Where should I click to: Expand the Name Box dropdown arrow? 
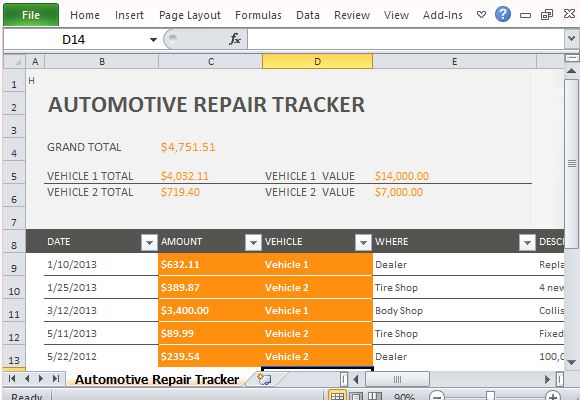click(x=153, y=40)
